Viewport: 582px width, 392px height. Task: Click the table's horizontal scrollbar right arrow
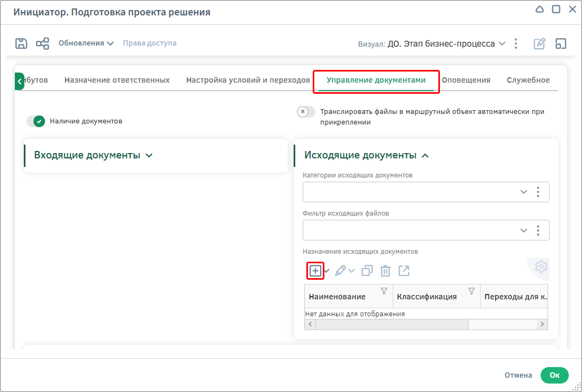541,324
